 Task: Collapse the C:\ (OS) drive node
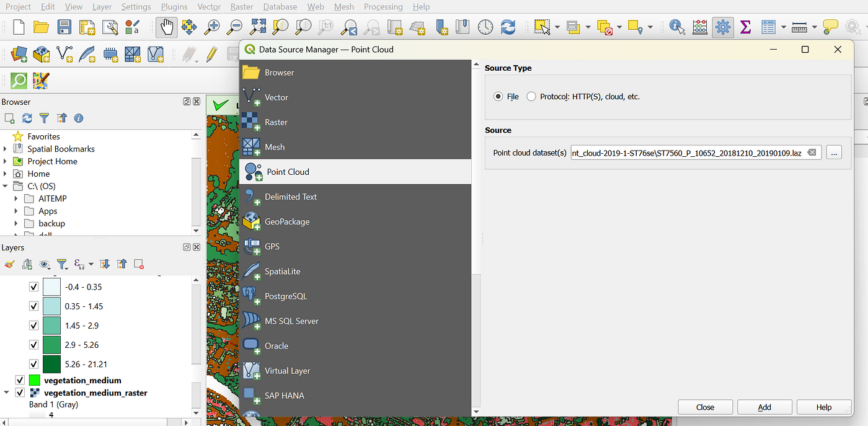(x=6, y=186)
